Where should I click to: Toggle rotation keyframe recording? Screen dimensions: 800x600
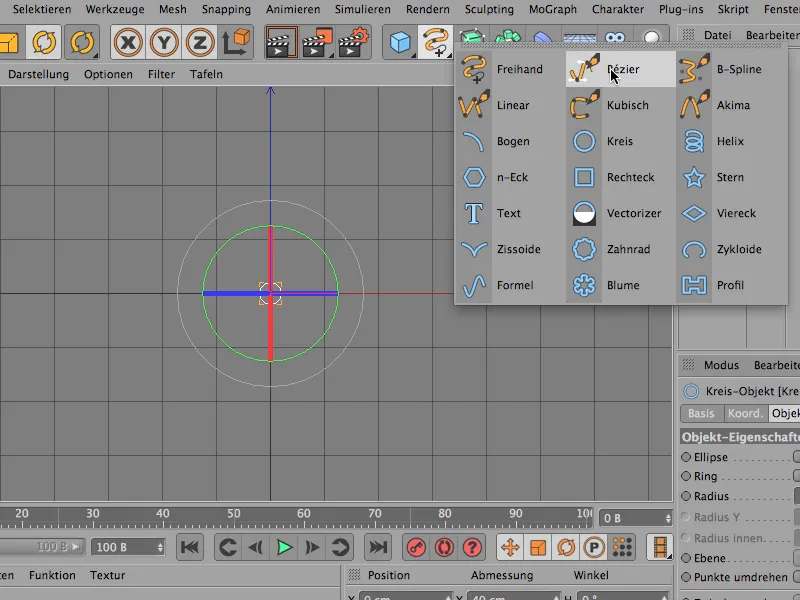click(565, 547)
